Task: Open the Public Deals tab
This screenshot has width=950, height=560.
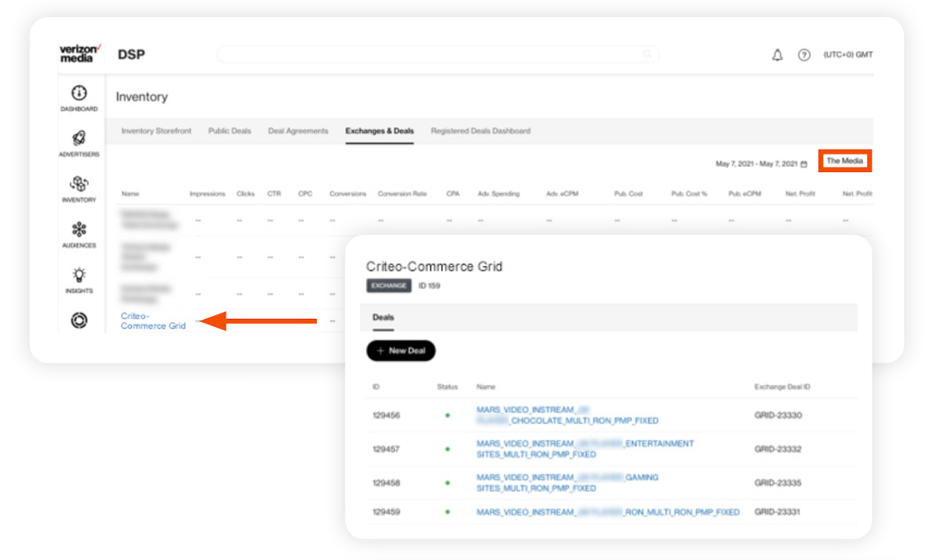Action: click(229, 131)
